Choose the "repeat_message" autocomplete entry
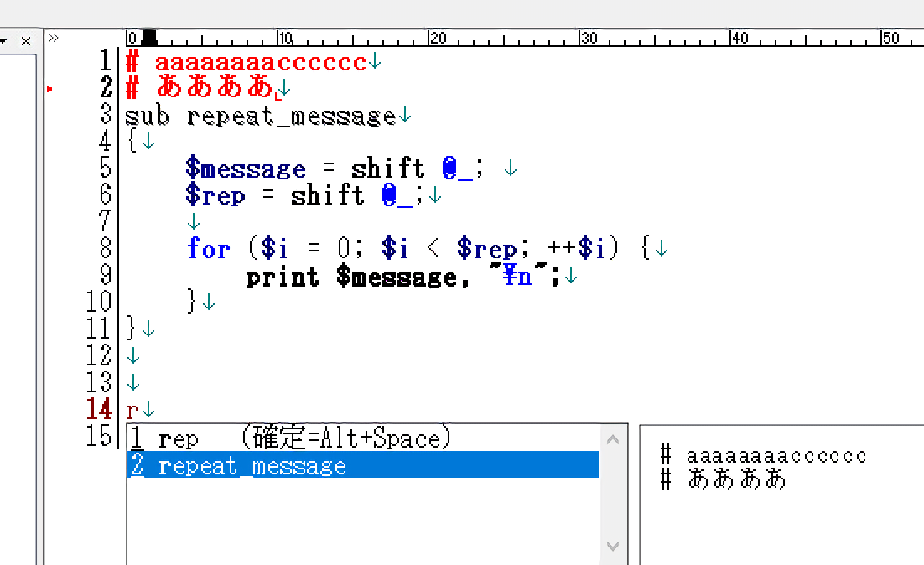Image resolution: width=924 pixels, height=565 pixels. (252, 466)
